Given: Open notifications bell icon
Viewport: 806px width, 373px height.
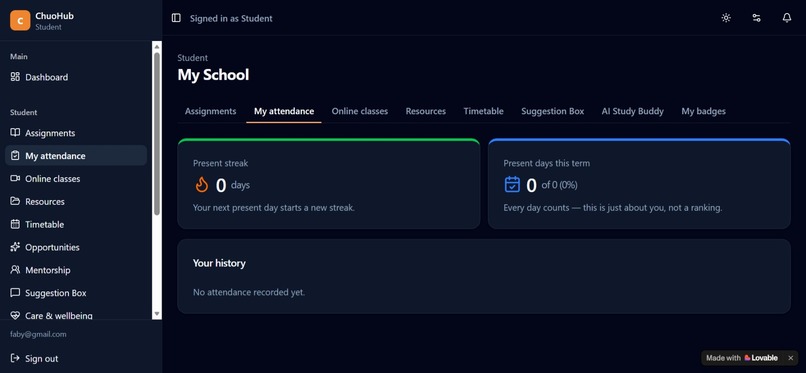Looking at the screenshot, I should point(786,18).
